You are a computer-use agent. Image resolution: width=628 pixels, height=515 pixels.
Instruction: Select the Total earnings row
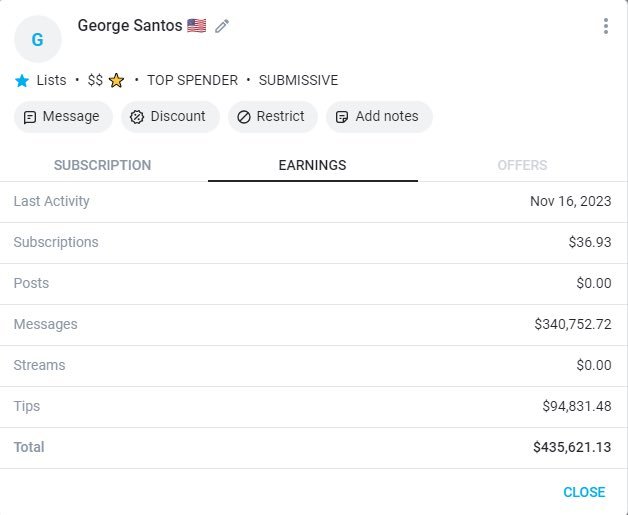pos(313,448)
